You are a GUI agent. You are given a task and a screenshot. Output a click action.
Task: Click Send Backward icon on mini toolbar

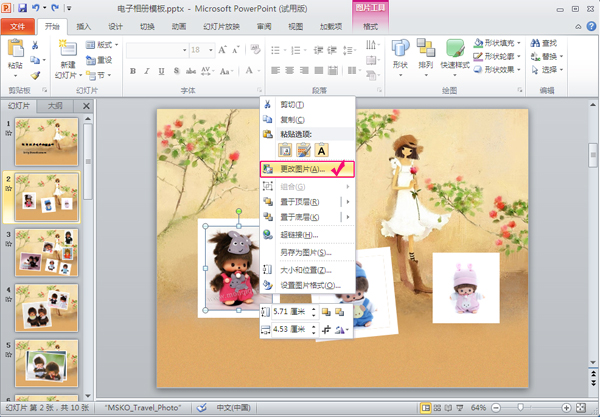coord(339,312)
